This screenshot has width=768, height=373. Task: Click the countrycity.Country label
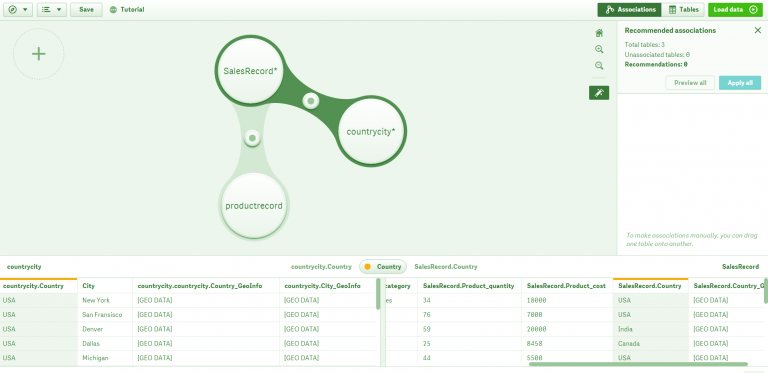point(321,267)
